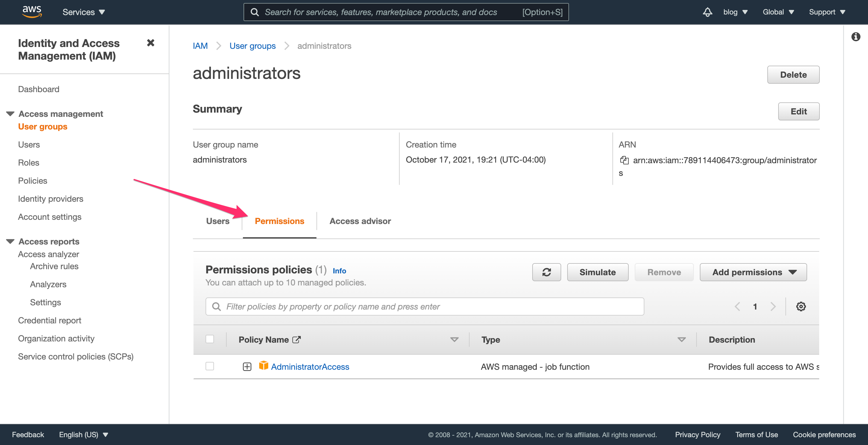The image size is (868, 445).
Task: Open the notifications bell icon
Action: point(707,12)
